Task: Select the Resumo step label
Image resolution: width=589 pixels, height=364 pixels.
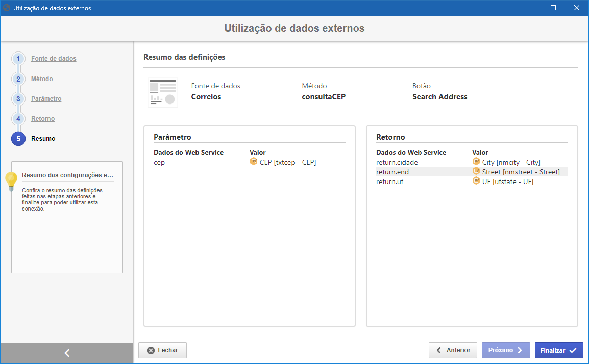Action: (43, 139)
